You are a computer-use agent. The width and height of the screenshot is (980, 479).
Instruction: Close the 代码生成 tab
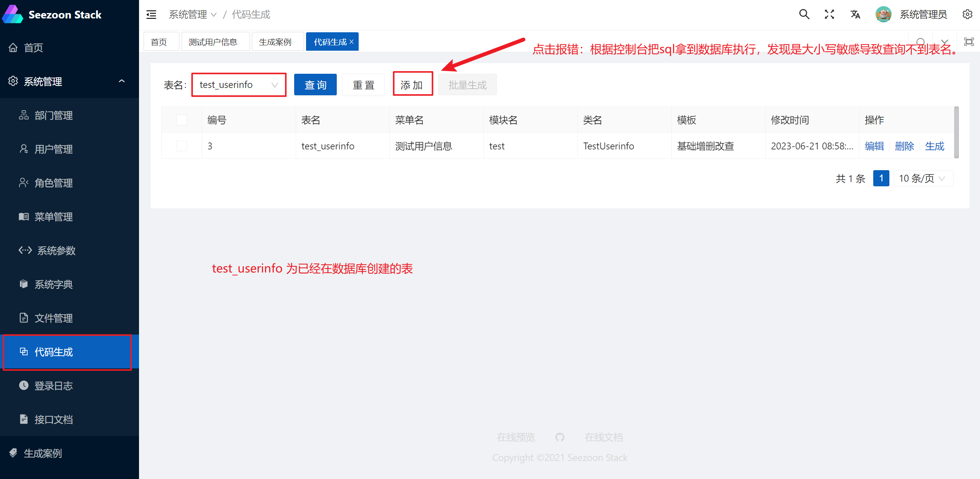(351, 42)
